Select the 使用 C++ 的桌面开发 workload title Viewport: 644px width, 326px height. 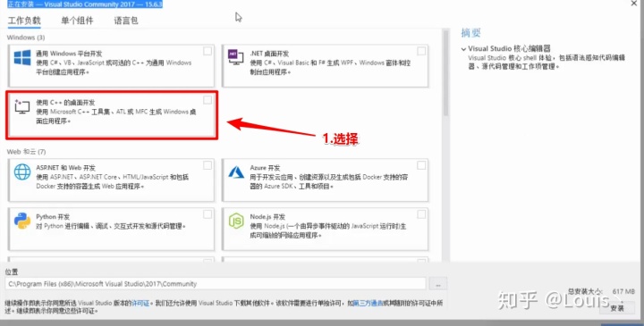point(65,103)
